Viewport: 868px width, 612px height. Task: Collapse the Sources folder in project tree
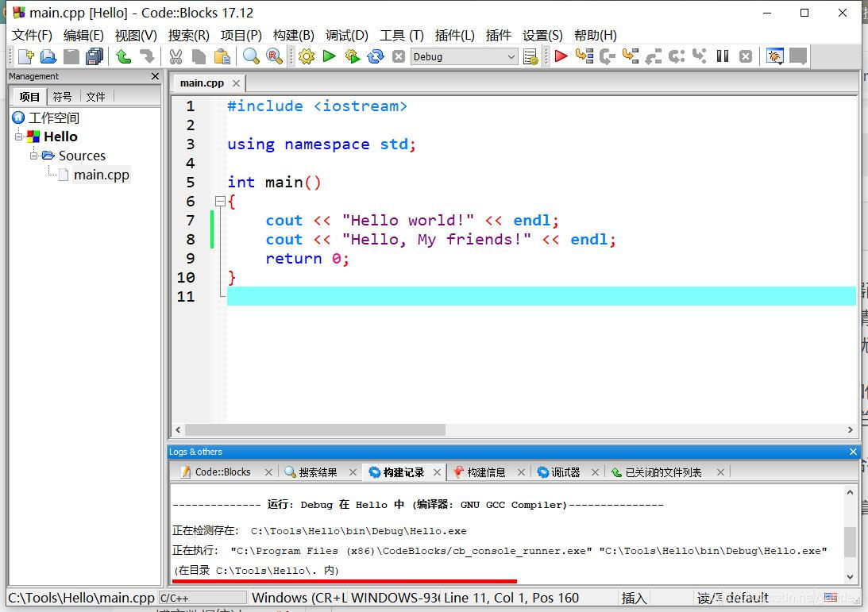tap(33, 156)
